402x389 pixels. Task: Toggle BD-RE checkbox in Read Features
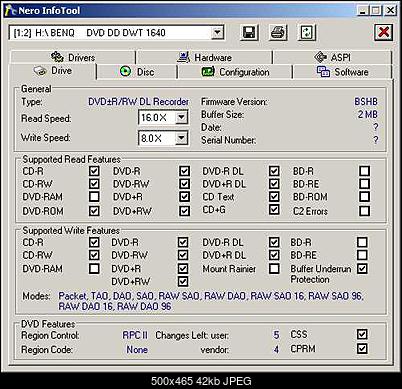click(364, 184)
